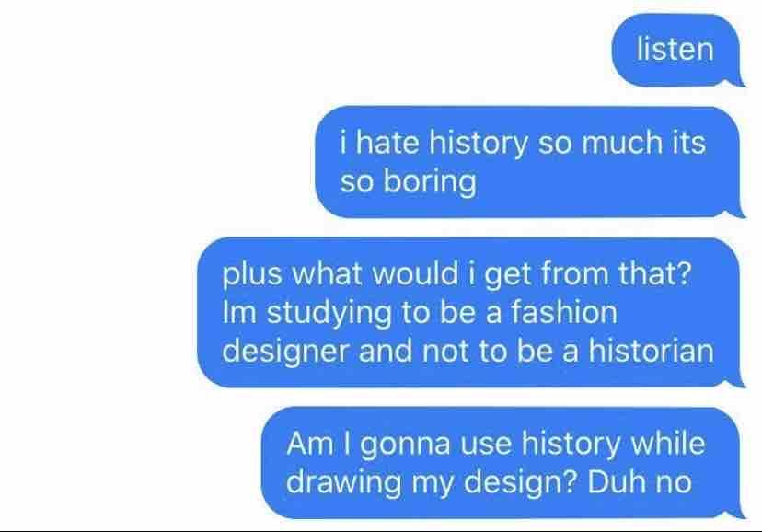Image resolution: width=762 pixels, height=532 pixels.
Task: Tap the word "drawing" in the last message
Action: pyautogui.click(x=343, y=483)
